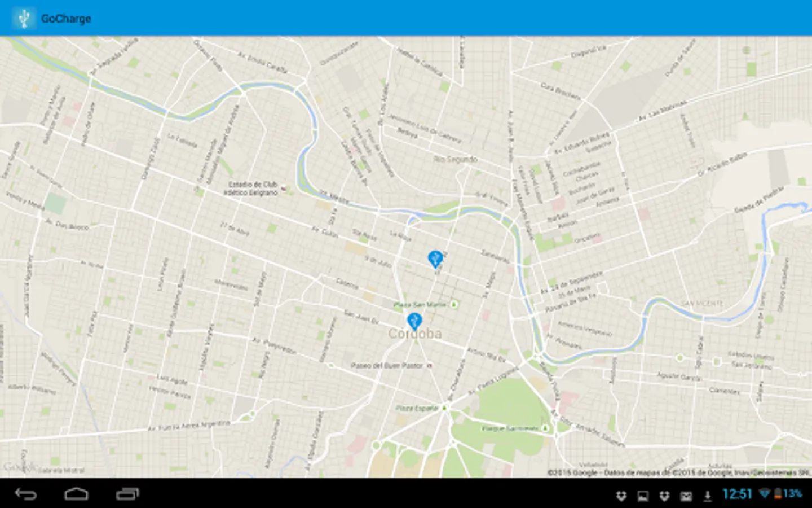Screen dimensions: 812x508
Task: Click the Plaza San Martín label
Action: (420, 304)
